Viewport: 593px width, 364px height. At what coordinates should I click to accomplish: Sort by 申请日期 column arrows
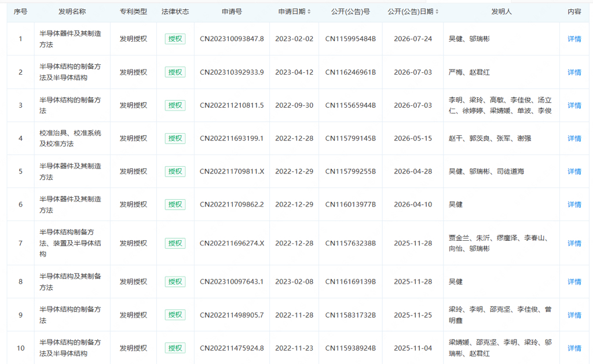[309, 12]
